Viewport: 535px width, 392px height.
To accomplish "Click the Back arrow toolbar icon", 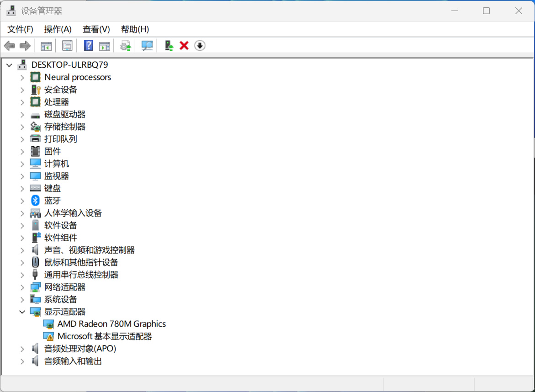I will [x=9, y=46].
